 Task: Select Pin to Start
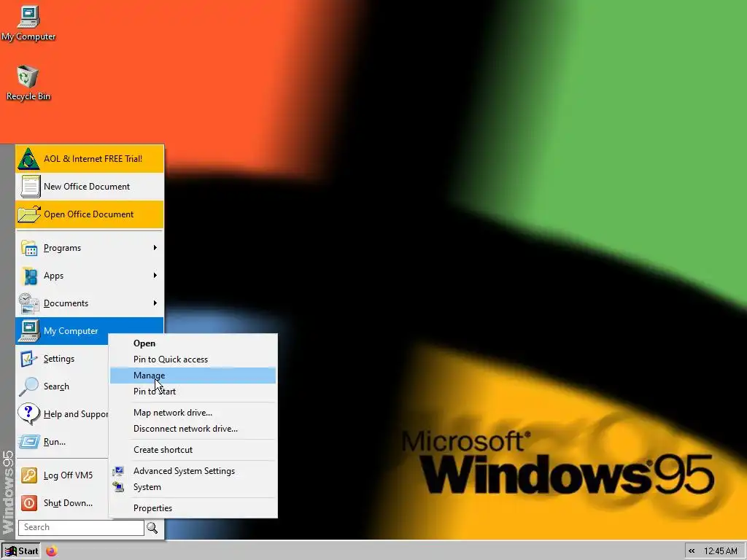pyautogui.click(x=193, y=392)
